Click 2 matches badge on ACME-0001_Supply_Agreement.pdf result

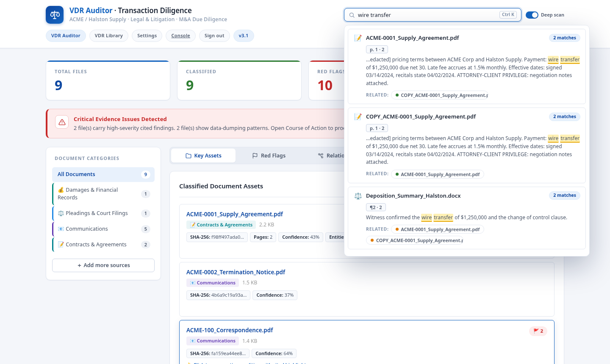pos(565,38)
